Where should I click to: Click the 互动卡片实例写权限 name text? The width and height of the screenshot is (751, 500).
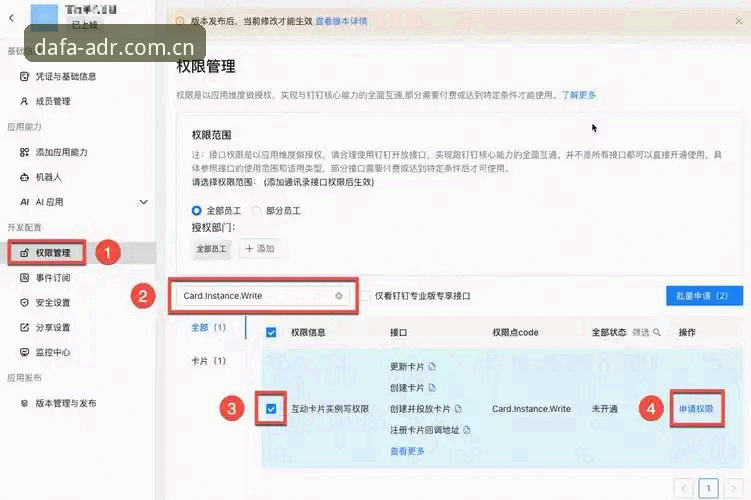[330, 409]
